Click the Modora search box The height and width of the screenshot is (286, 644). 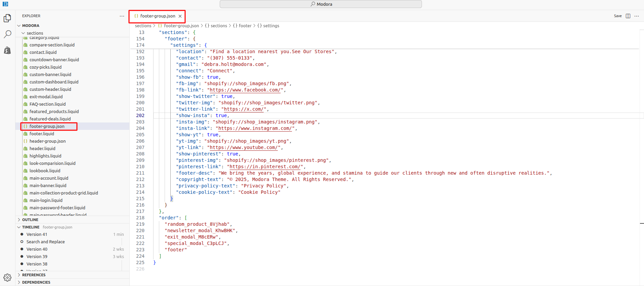(321, 4)
